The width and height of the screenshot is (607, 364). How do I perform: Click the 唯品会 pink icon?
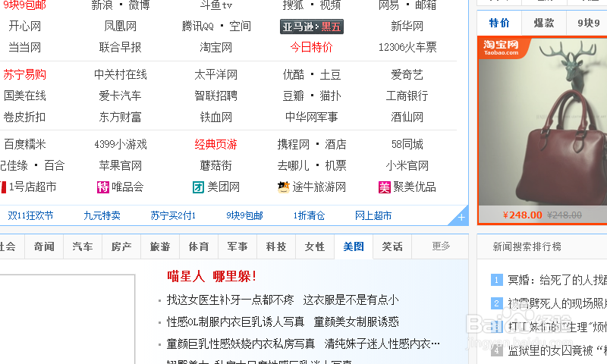[103, 187]
